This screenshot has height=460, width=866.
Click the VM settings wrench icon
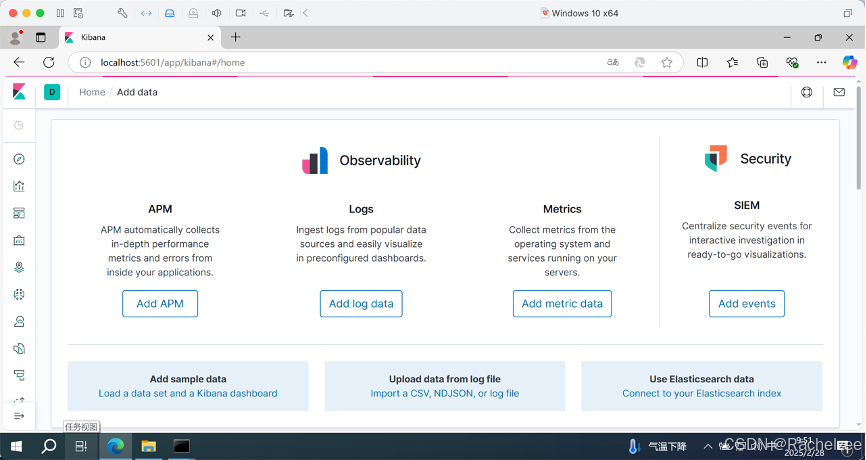pyautogui.click(x=123, y=13)
